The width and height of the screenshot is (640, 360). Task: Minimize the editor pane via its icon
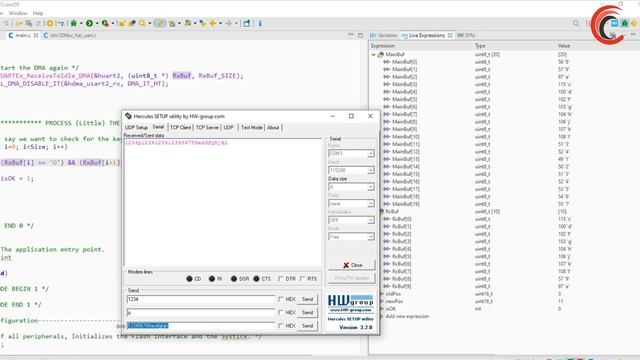click(x=351, y=35)
